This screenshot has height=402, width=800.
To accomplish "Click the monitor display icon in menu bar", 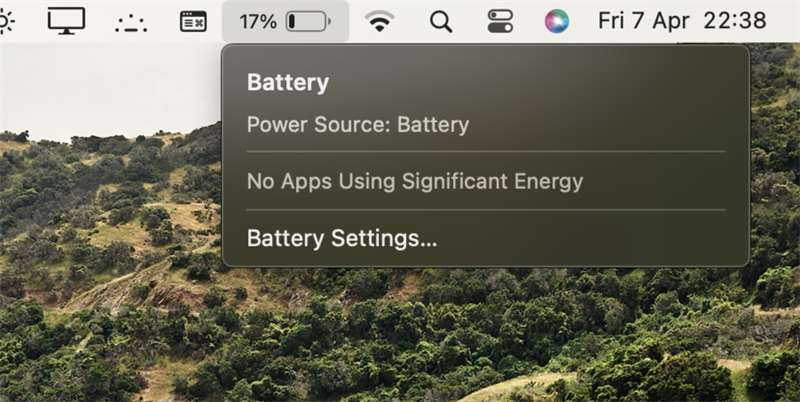I will coord(66,21).
